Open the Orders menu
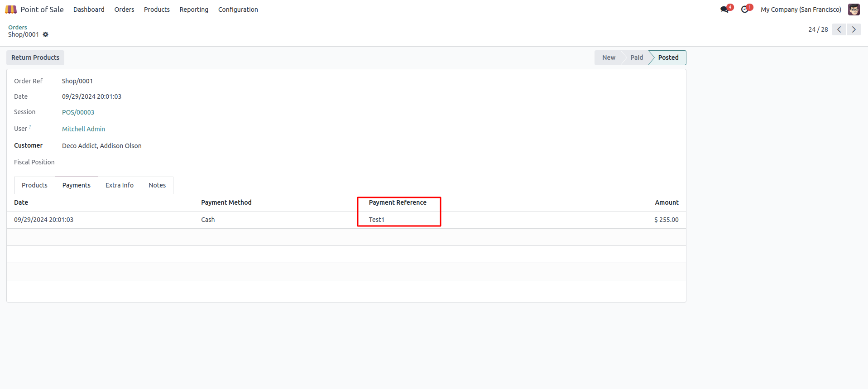The width and height of the screenshot is (868, 389). point(124,10)
